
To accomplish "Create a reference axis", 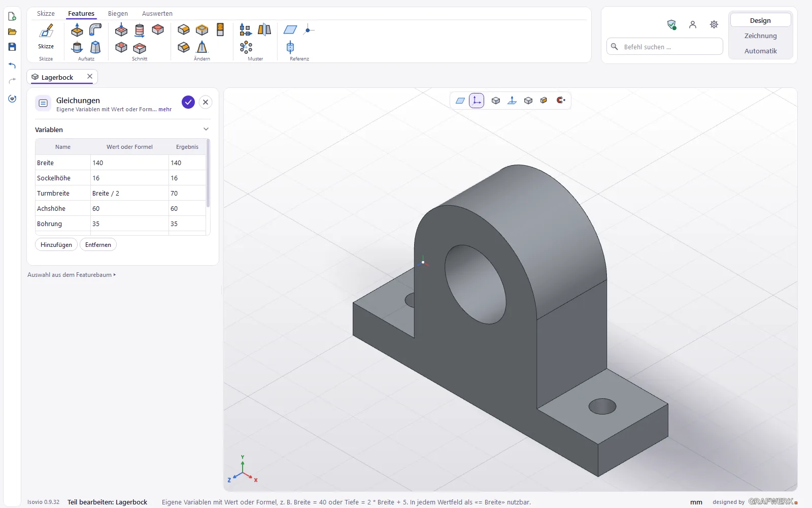I will 290,47.
